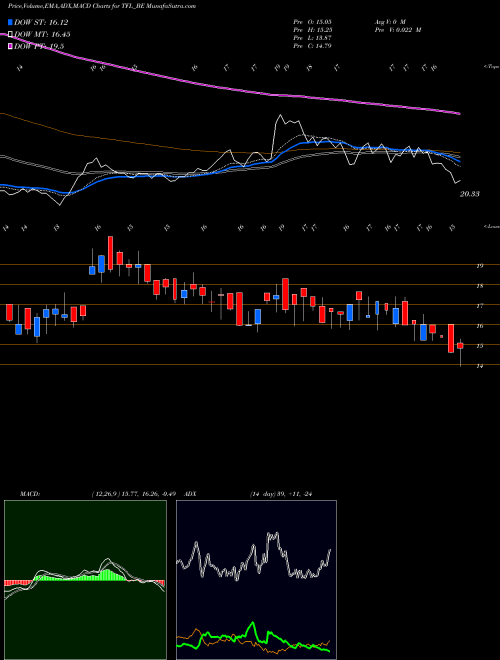The width and height of the screenshot is (500, 660).
Task: Click the price axis label 14
Action: [479, 366]
